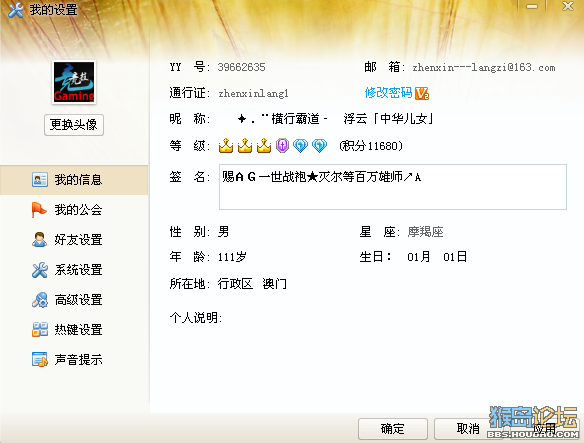The height and width of the screenshot is (443, 584).
Task: Select the city field 澳门
Action: (x=274, y=284)
